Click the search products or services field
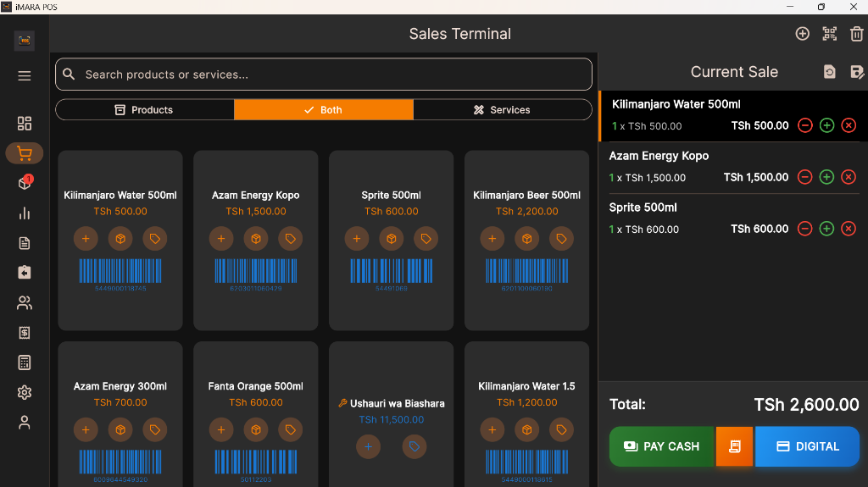The height and width of the screenshot is (487, 868). (323, 75)
